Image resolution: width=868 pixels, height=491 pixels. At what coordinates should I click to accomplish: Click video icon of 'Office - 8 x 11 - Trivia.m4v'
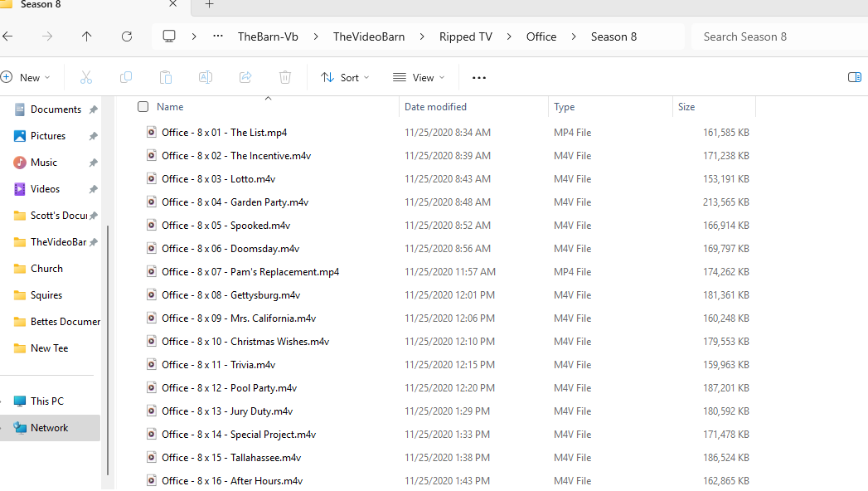pos(151,365)
